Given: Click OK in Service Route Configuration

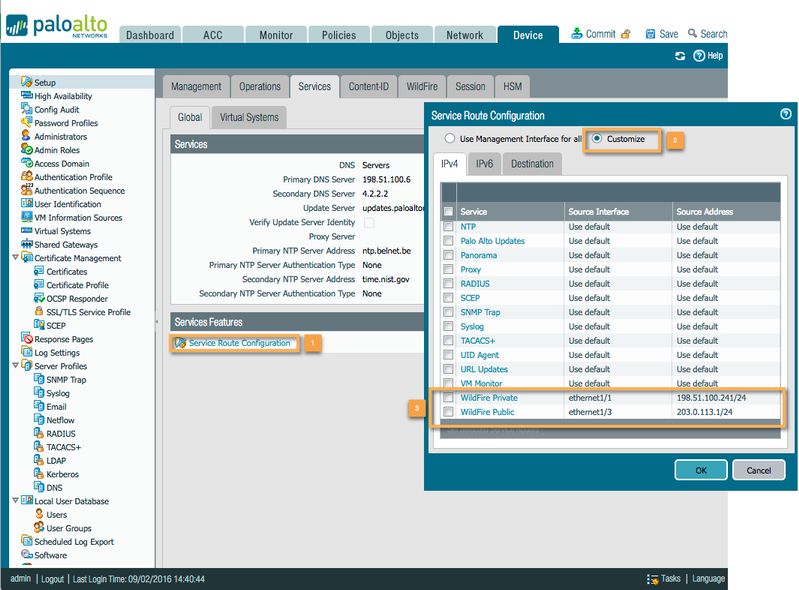Looking at the screenshot, I should 701,470.
